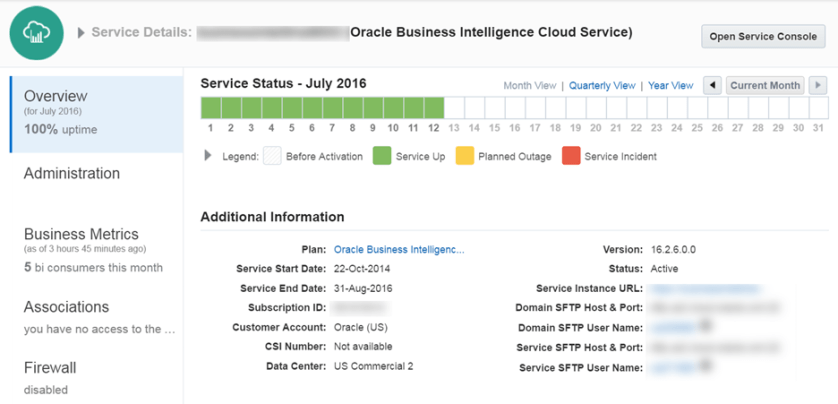Click the Open Service Console button

pyautogui.click(x=763, y=37)
